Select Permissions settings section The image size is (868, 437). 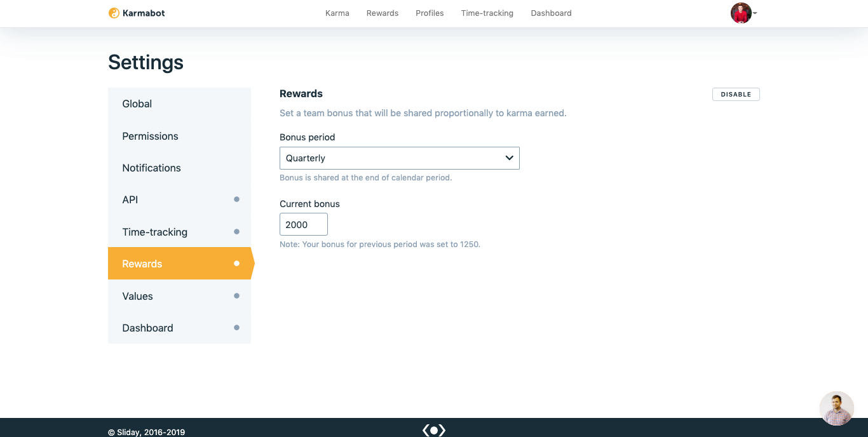pos(179,136)
